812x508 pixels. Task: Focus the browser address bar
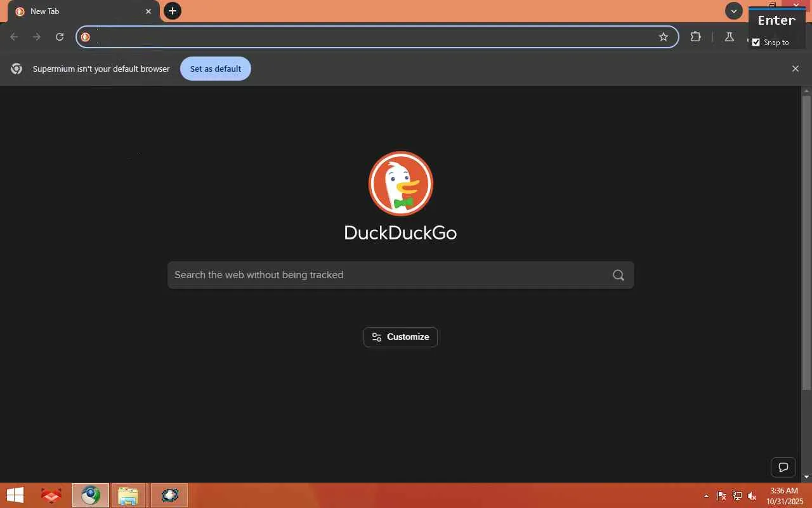pyautogui.click(x=377, y=37)
